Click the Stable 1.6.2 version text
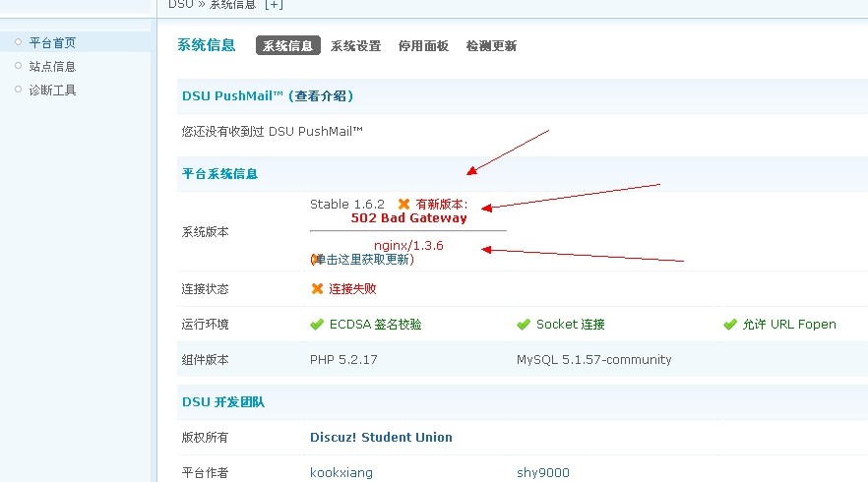The height and width of the screenshot is (482, 868). coord(347,205)
